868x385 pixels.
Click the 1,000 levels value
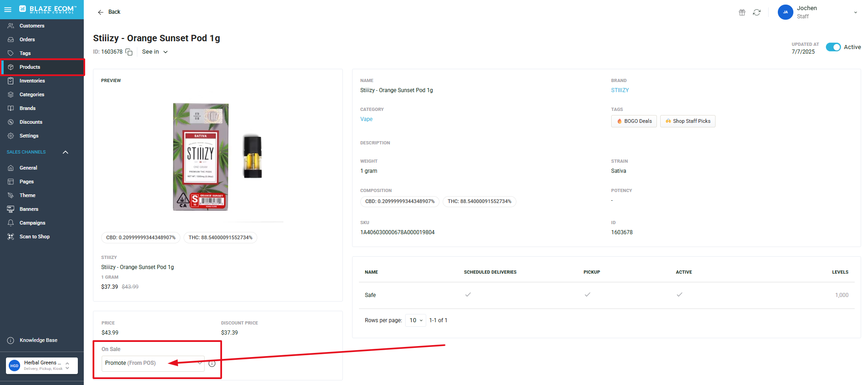click(841, 295)
